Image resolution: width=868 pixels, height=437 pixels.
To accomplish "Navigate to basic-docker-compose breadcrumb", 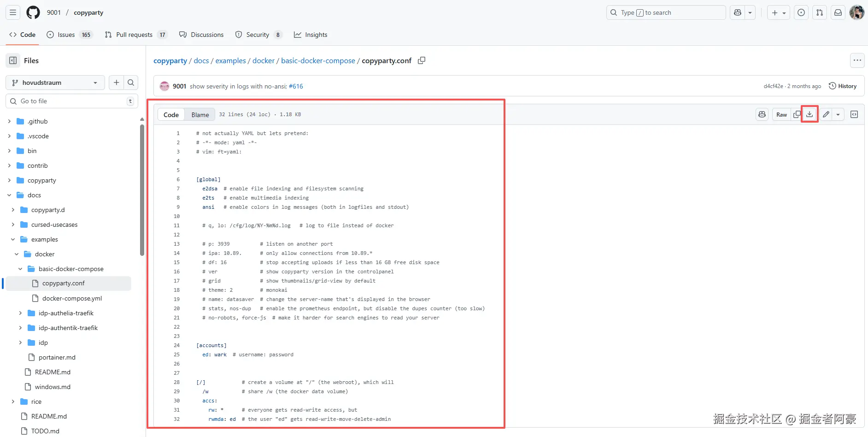I will click(x=318, y=60).
